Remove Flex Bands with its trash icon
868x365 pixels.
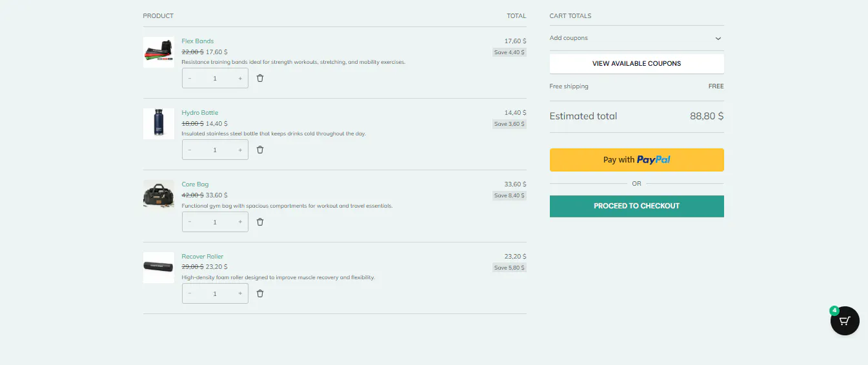point(260,78)
